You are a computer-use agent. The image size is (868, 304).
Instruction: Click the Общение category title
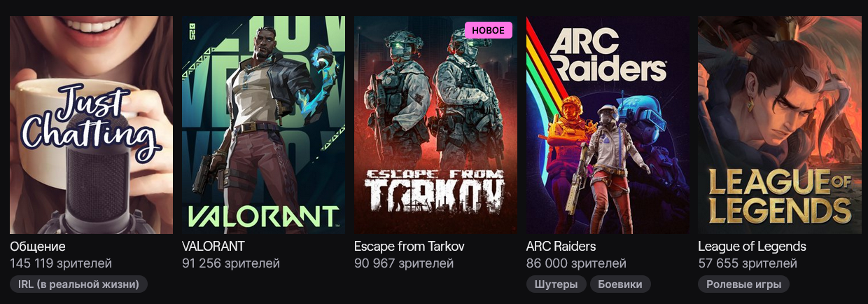(38, 247)
